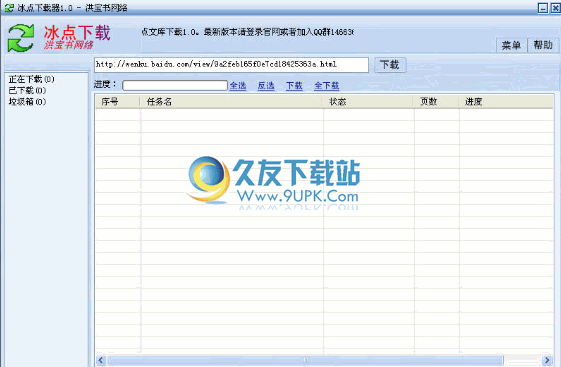561x367 pixels.
Task: Click the horizontal scrollbar thumb
Action: [x=305, y=360]
